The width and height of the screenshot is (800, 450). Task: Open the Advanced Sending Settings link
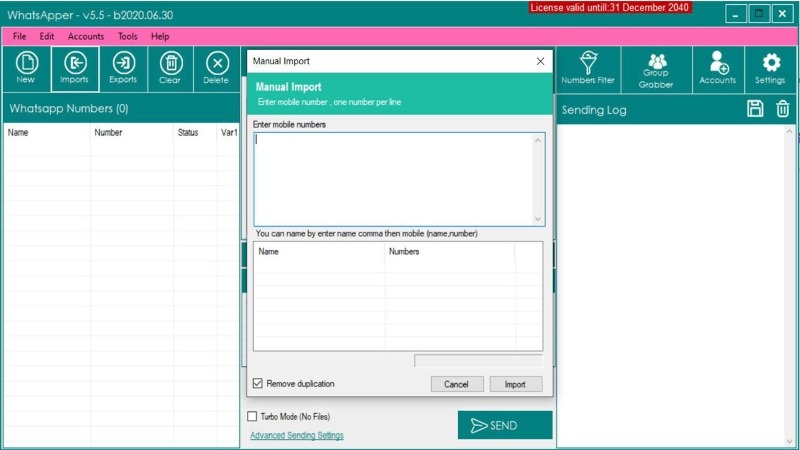tap(296, 436)
